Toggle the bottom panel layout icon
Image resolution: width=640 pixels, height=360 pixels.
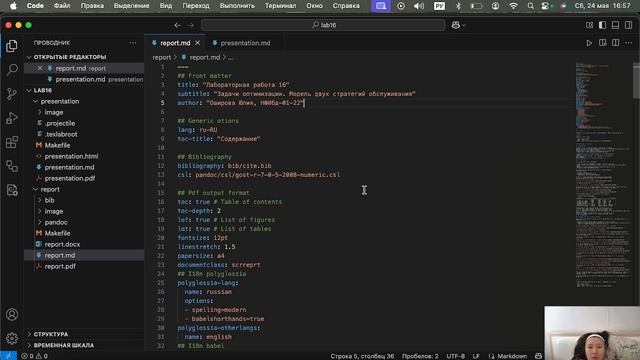(x=616, y=25)
